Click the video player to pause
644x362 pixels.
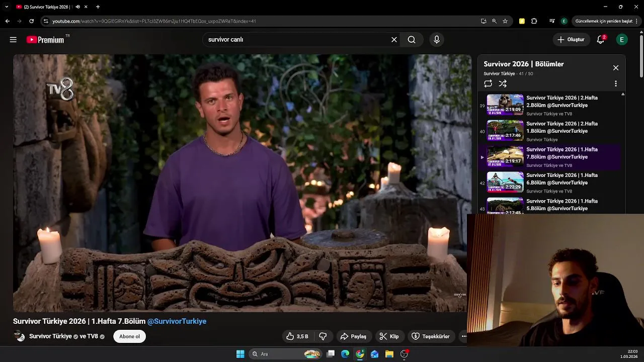tap(242, 183)
